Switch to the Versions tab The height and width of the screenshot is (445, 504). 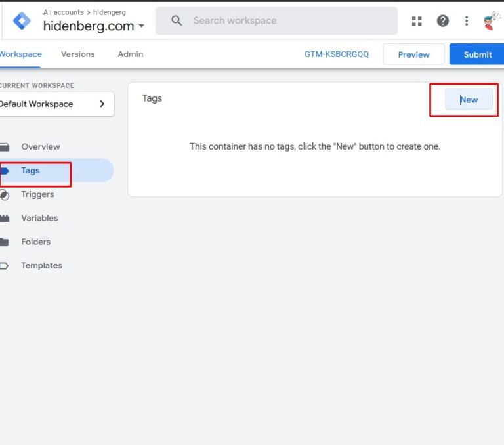coord(77,54)
